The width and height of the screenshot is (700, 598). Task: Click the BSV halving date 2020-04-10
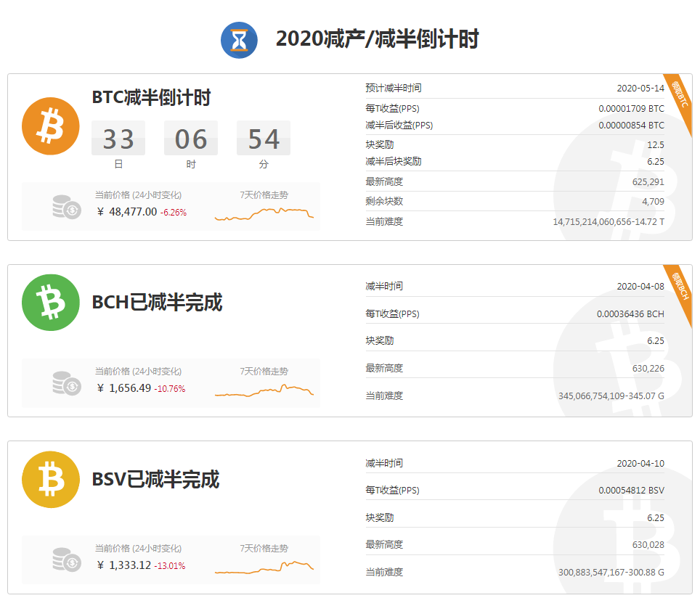tap(640, 464)
